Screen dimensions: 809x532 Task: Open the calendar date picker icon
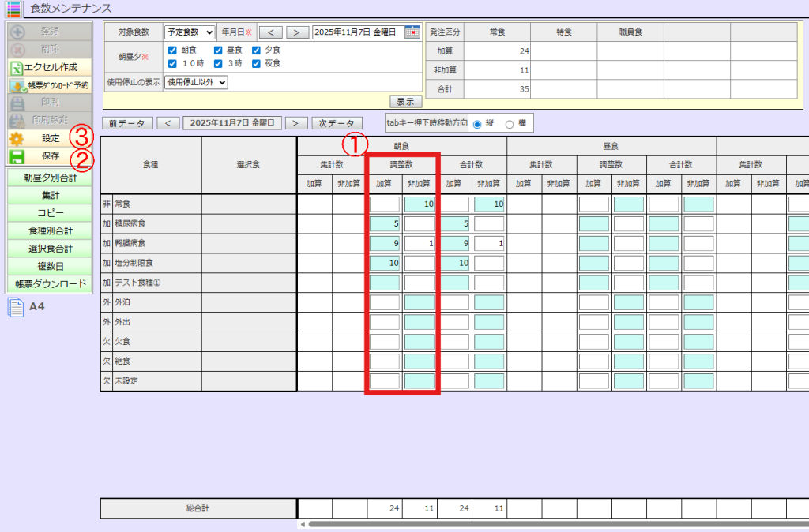pos(412,32)
